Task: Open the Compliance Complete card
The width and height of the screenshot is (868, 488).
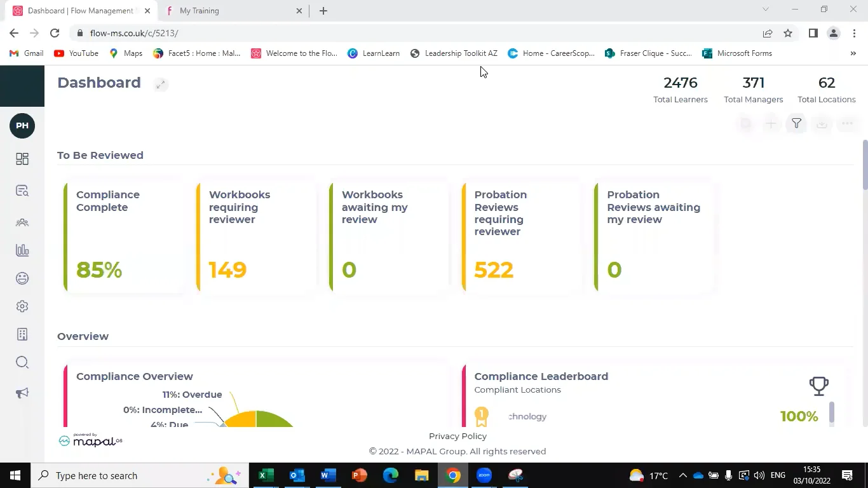Action: click(123, 237)
